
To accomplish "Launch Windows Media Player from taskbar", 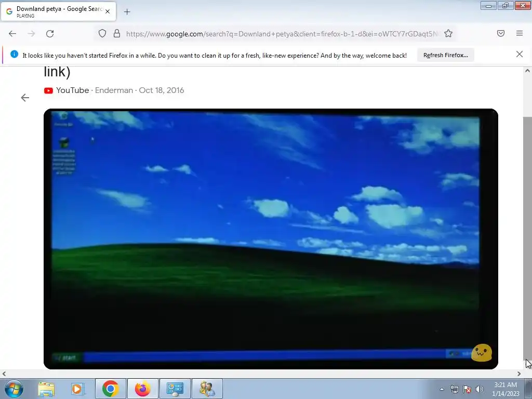I will (x=78, y=389).
